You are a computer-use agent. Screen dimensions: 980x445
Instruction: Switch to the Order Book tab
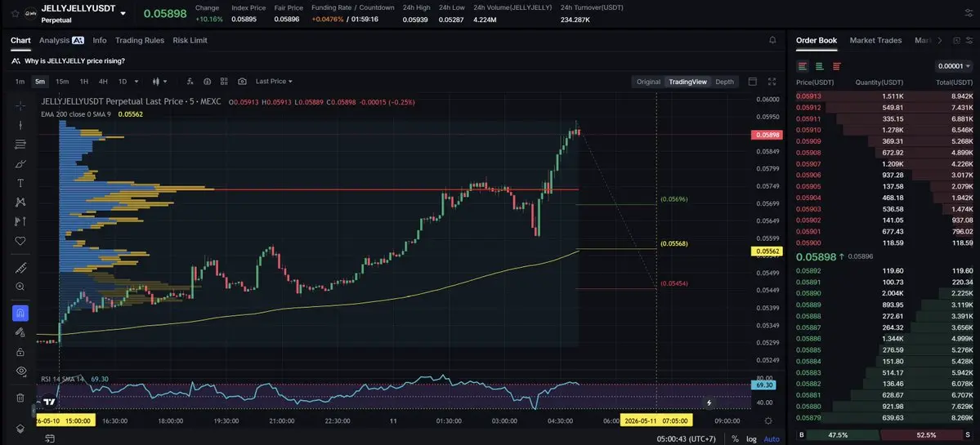coord(817,40)
